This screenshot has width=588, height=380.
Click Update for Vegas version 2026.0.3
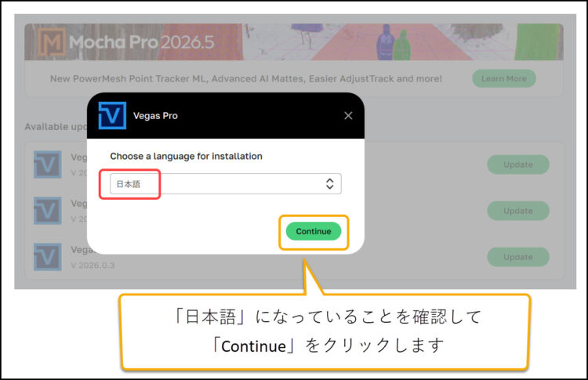click(518, 257)
